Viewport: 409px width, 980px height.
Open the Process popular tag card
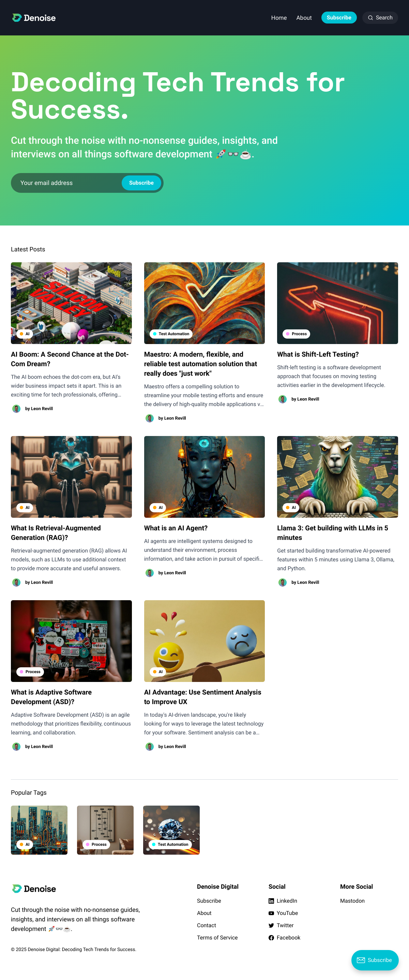point(105,830)
